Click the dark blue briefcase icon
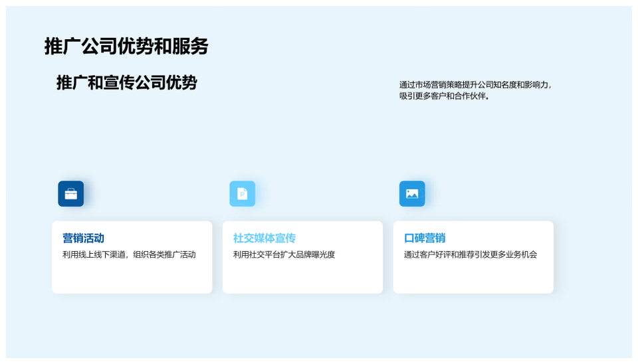 click(71, 194)
